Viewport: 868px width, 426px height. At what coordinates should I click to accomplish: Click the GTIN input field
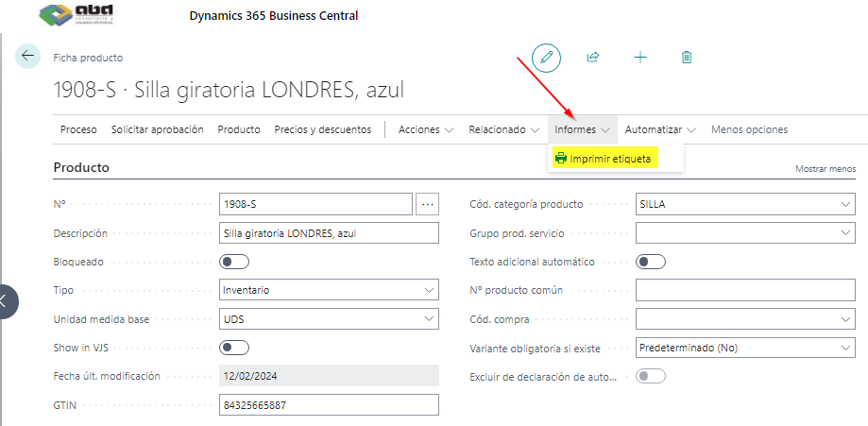(329, 405)
